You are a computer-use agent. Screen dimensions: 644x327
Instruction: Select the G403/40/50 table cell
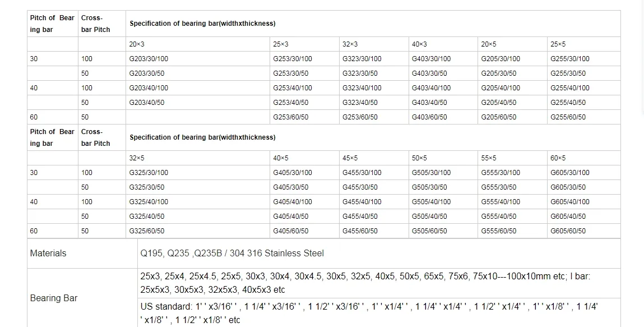(429, 103)
